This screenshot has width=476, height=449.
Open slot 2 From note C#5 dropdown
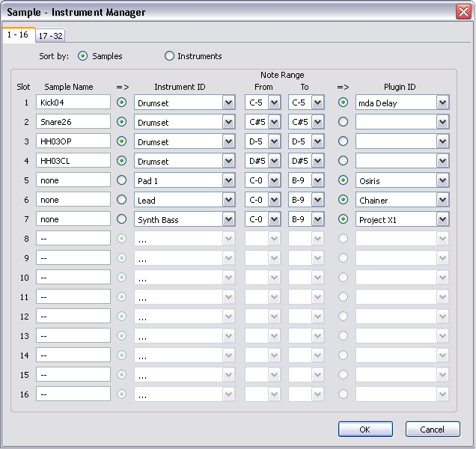coord(274,122)
